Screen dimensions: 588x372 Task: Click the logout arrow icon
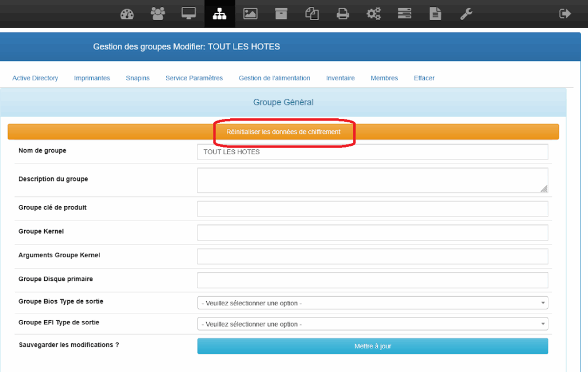click(x=565, y=14)
